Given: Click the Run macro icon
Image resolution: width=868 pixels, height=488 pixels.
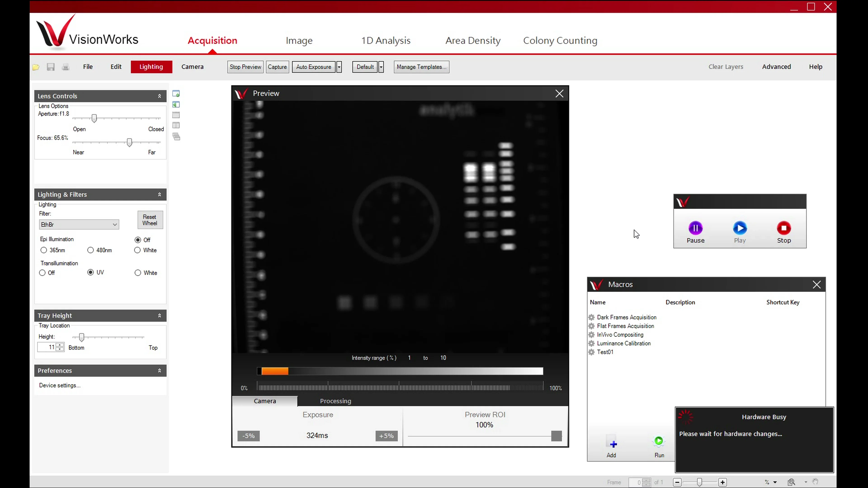Looking at the screenshot, I should tap(659, 441).
